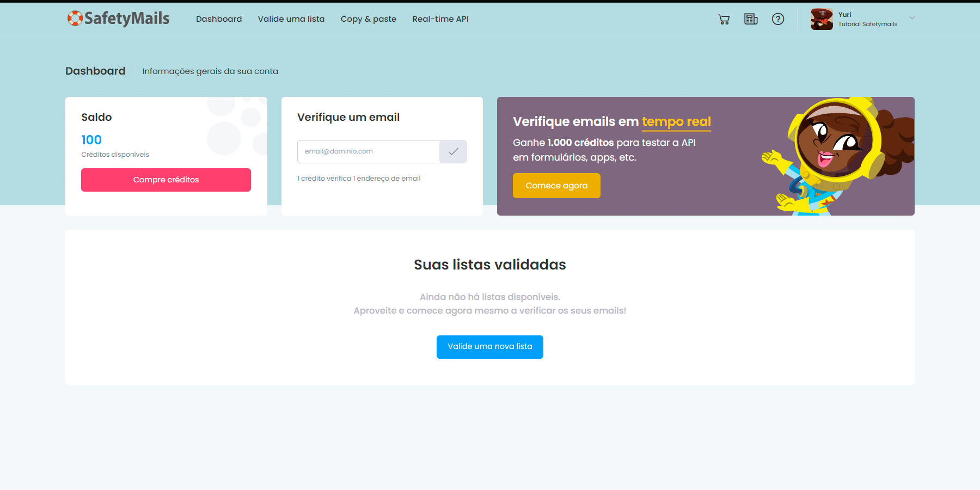The height and width of the screenshot is (490, 980).
Task: Go to Dashboard menu item
Action: pyautogui.click(x=219, y=19)
